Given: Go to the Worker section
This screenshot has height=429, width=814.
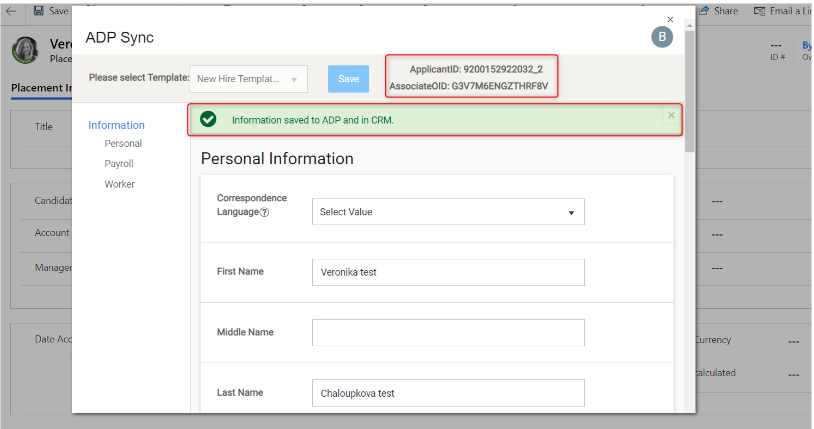Looking at the screenshot, I should click(x=119, y=184).
